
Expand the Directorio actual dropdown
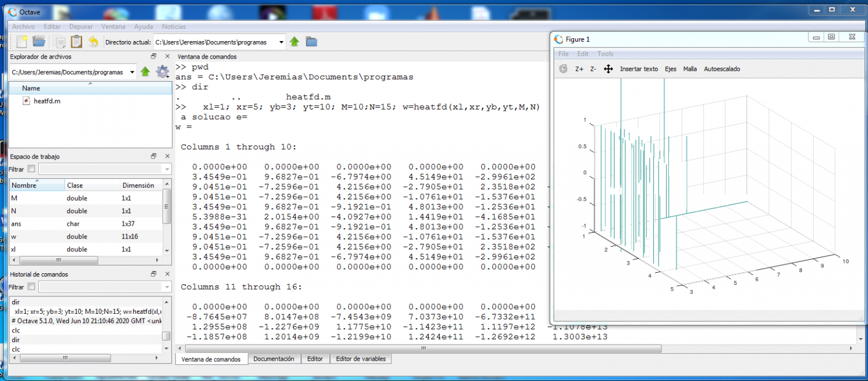[281, 42]
